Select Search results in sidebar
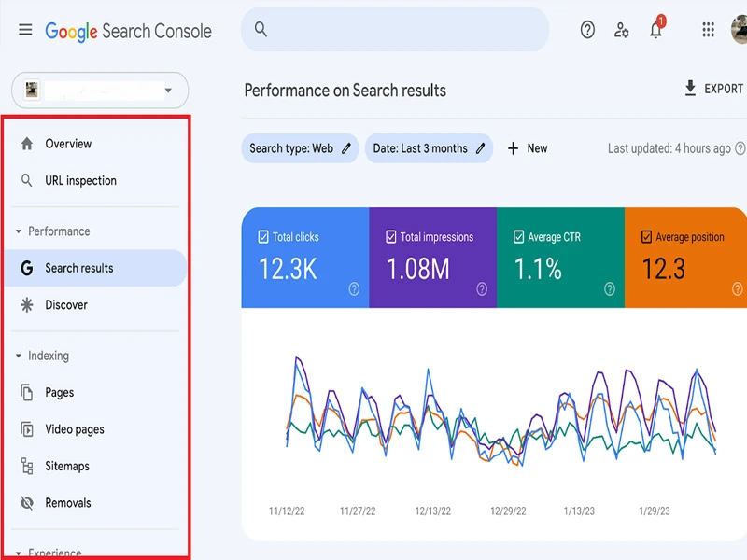 [95, 268]
